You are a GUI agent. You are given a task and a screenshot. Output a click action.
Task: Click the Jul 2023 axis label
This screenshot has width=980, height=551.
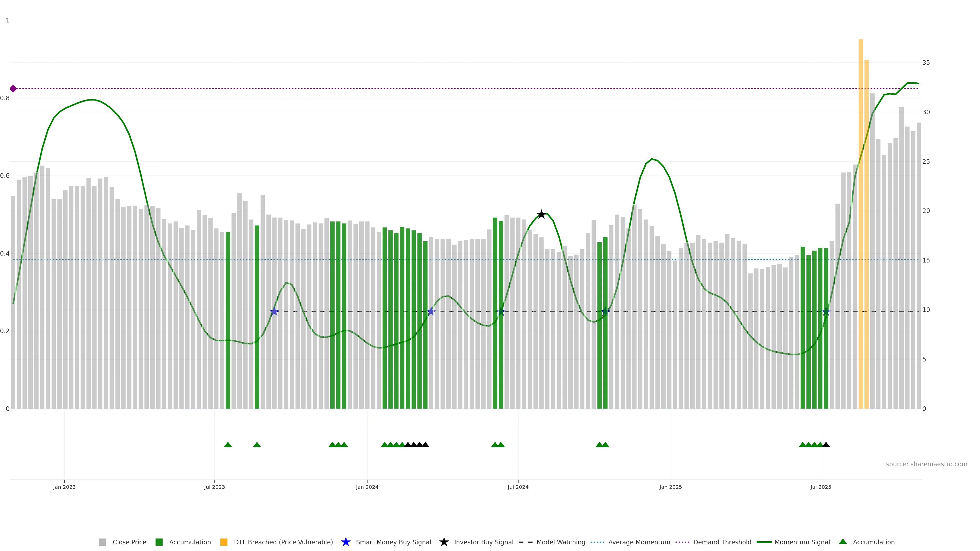pos(214,487)
